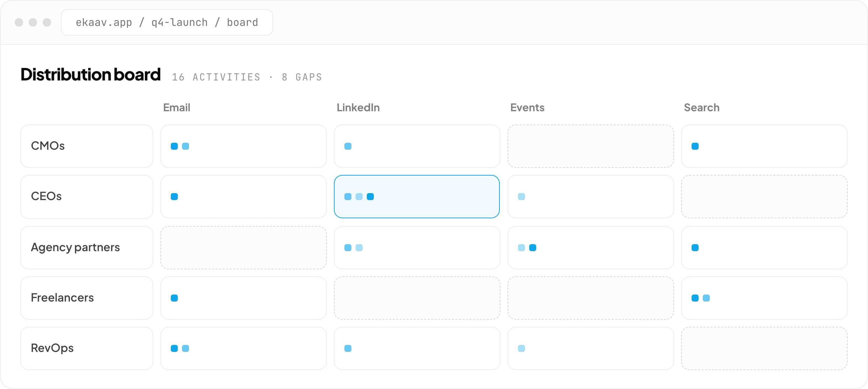Select the highlighted CEOs LinkedIn cell
Viewport: 868px width, 389px height.
tap(417, 197)
